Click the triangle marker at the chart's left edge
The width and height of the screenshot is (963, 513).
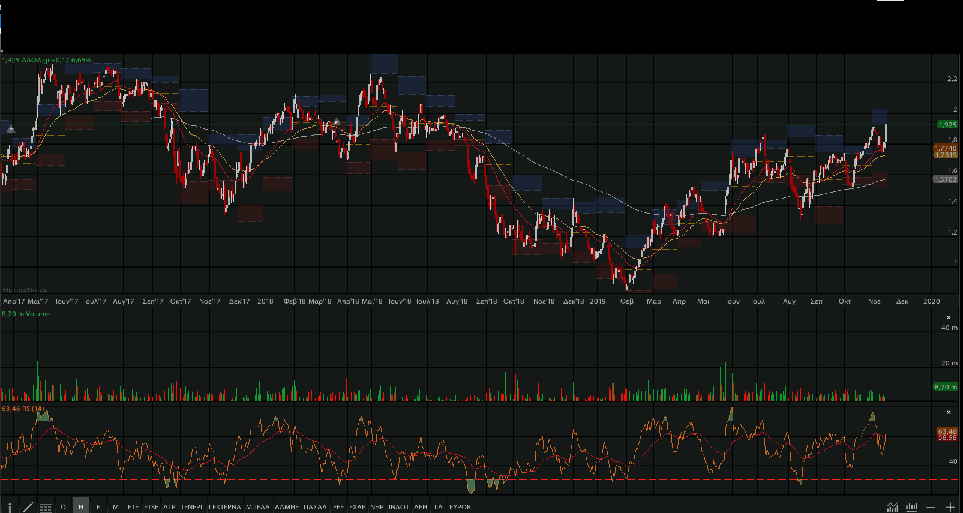(10, 127)
